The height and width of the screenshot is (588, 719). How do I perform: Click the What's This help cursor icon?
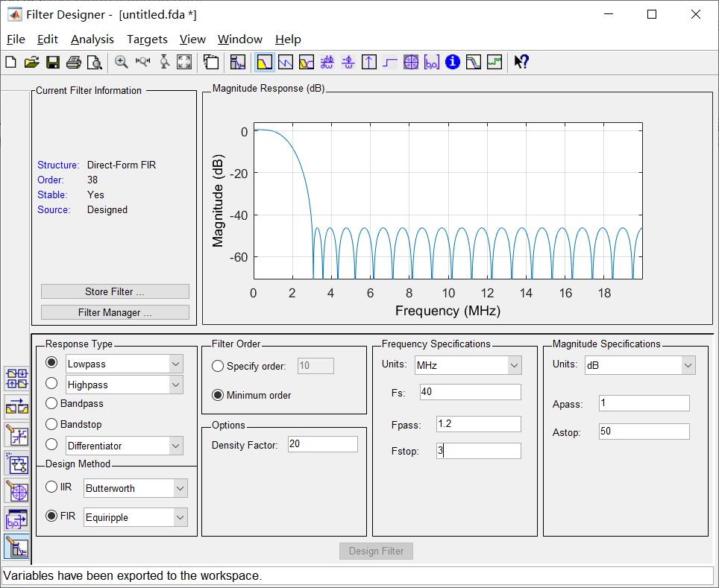[x=521, y=62]
